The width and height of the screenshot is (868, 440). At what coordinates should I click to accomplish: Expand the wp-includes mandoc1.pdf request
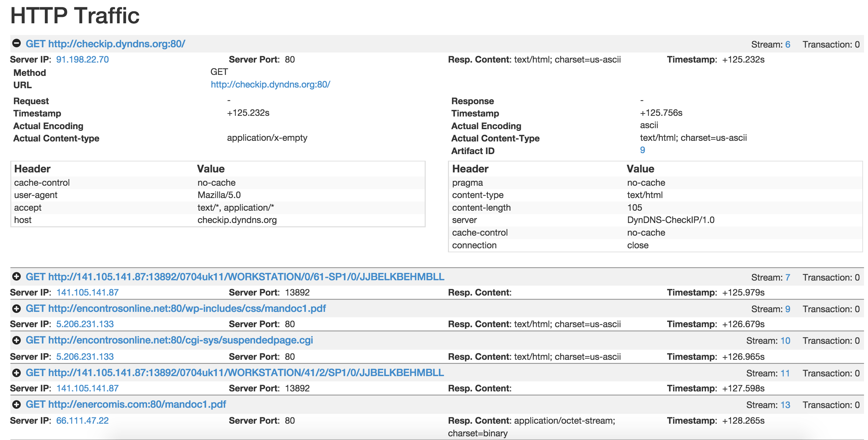(x=16, y=309)
